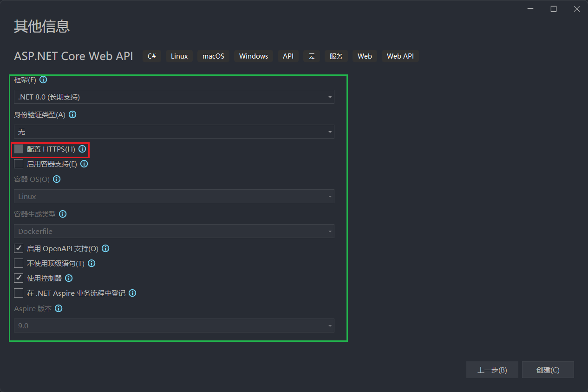
Task: Enable the 配置 HTTPS(H) checkbox
Action: pyautogui.click(x=19, y=149)
